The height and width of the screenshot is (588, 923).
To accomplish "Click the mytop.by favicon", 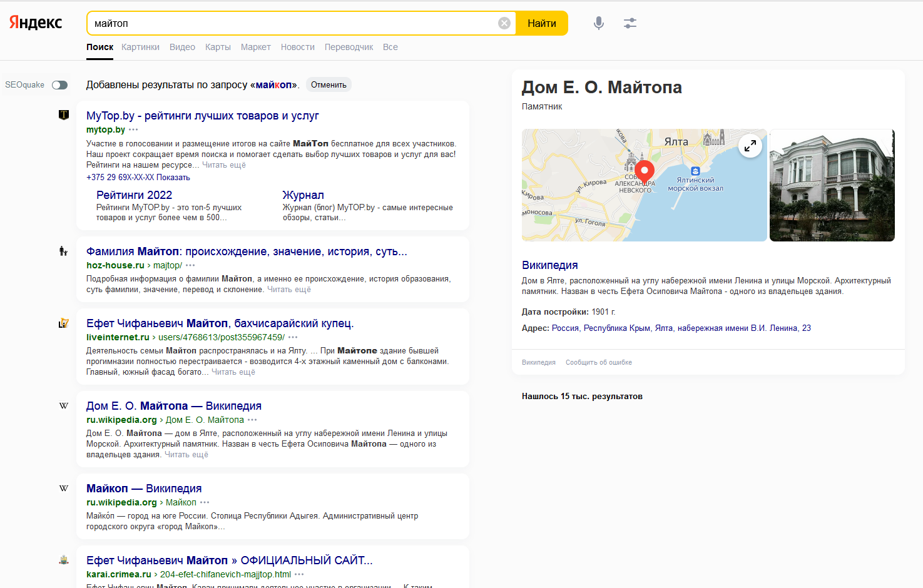I will 63,115.
